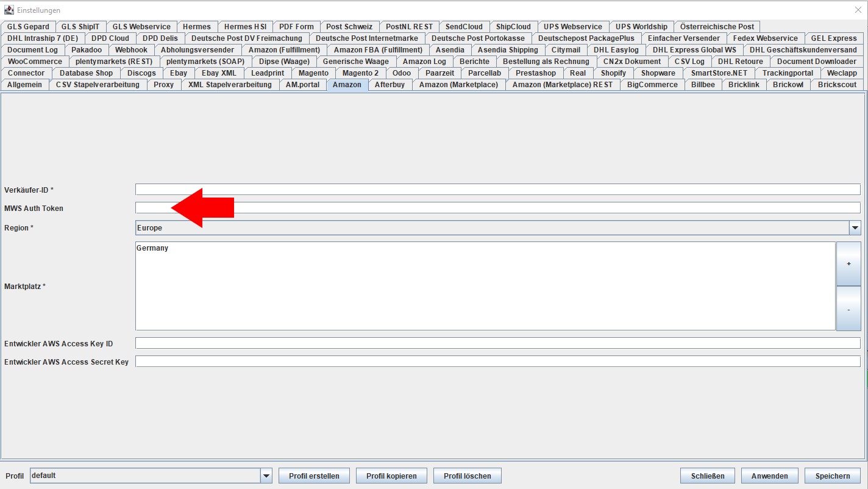This screenshot has height=489, width=868.
Task: Click the Verkäufer-ID input field
Action: tap(498, 190)
